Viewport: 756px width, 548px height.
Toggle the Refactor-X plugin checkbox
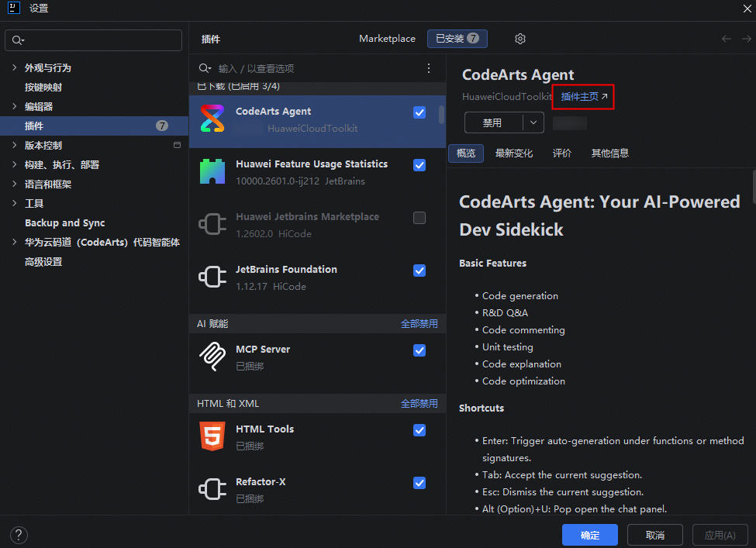point(419,483)
